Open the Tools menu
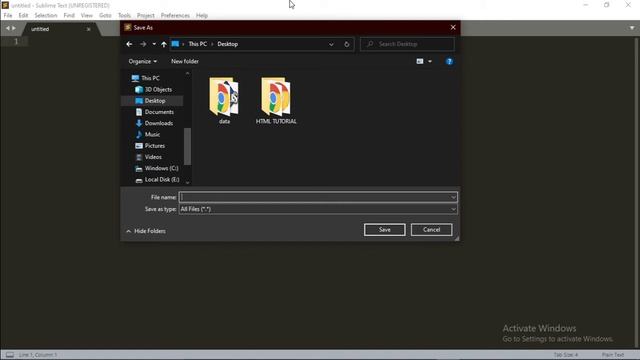 [x=124, y=16]
